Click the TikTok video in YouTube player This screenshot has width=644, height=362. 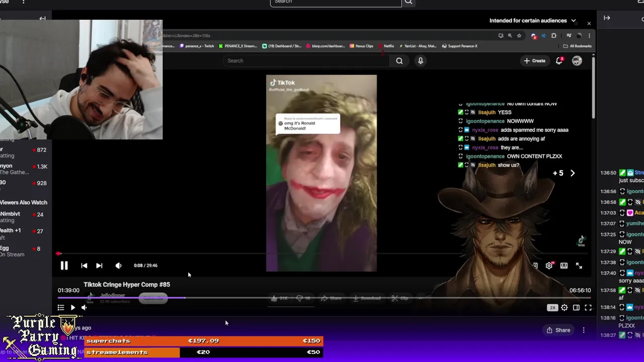(321, 173)
